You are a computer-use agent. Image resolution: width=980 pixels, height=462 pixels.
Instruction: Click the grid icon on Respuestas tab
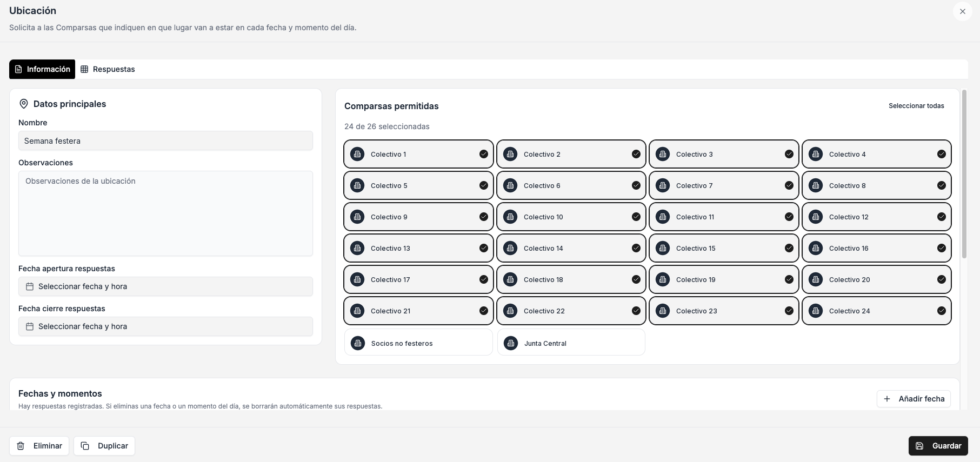point(84,69)
